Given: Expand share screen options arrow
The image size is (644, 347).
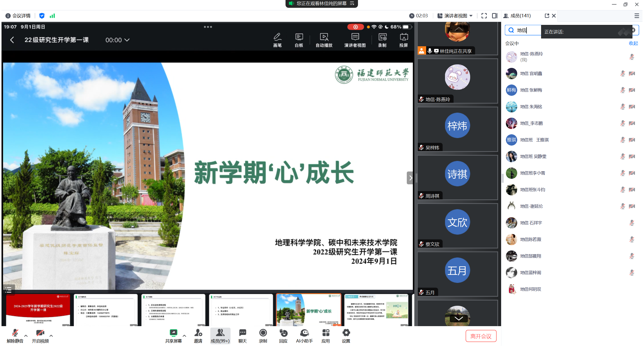Looking at the screenshot, I should click(184, 336).
